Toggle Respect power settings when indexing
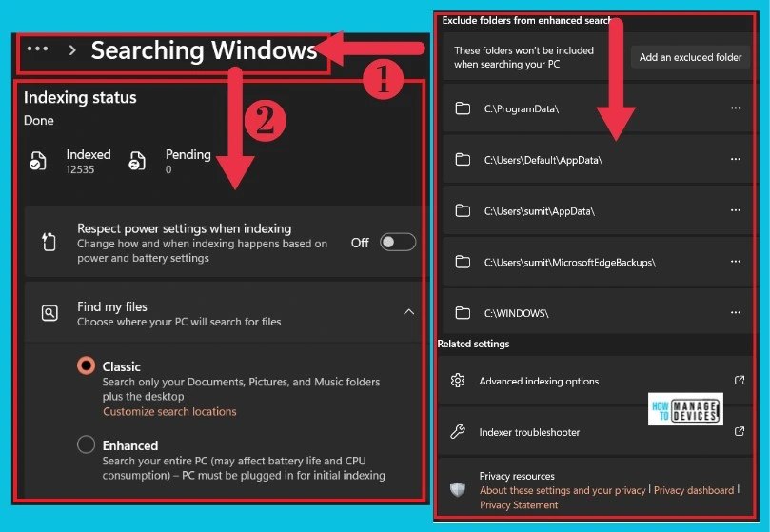The width and height of the screenshot is (770, 532). (x=398, y=242)
